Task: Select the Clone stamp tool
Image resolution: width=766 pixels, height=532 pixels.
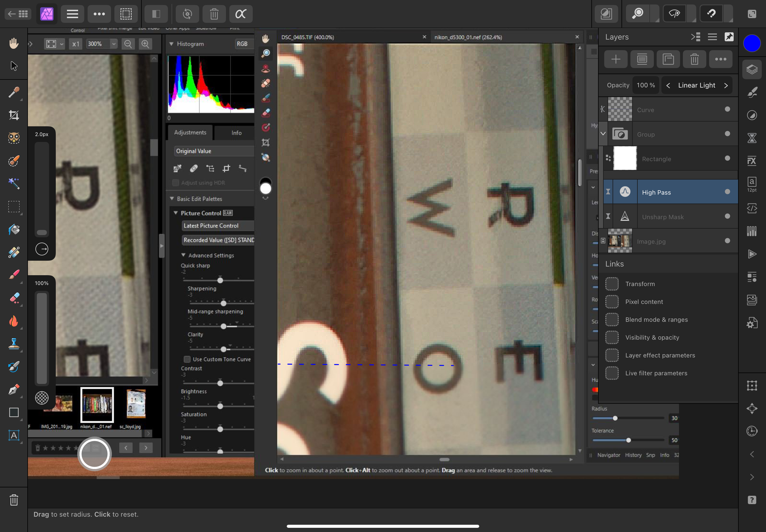Action: 14,344
